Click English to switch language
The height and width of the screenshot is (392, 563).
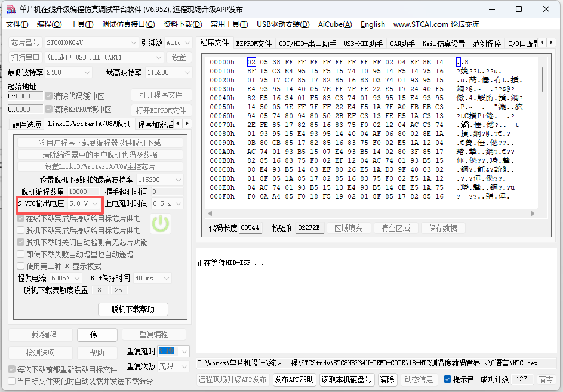[373, 24]
